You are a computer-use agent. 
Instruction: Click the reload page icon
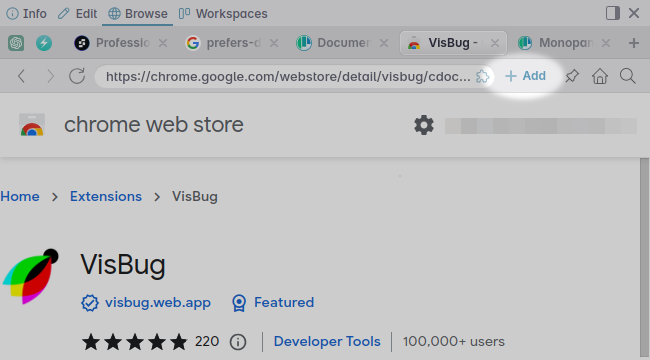[x=77, y=76]
